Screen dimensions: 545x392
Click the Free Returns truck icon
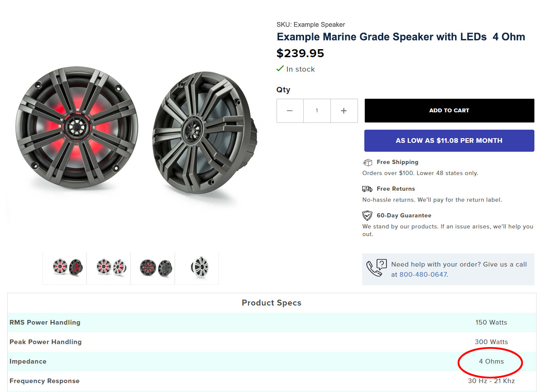coord(367,189)
